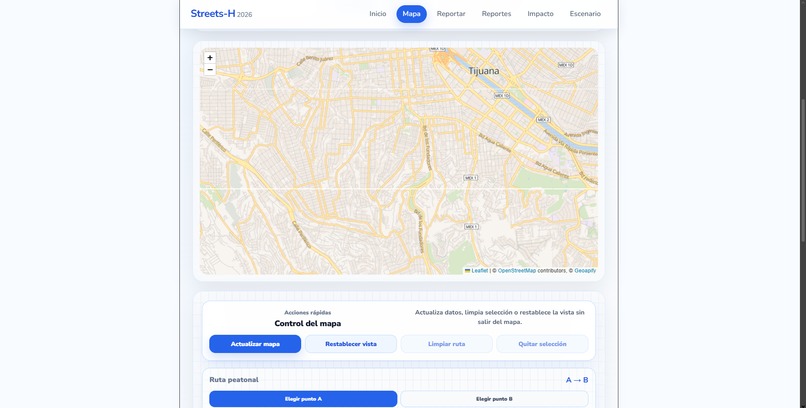Choose Elegir punto B
The image size is (806, 408).
494,399
